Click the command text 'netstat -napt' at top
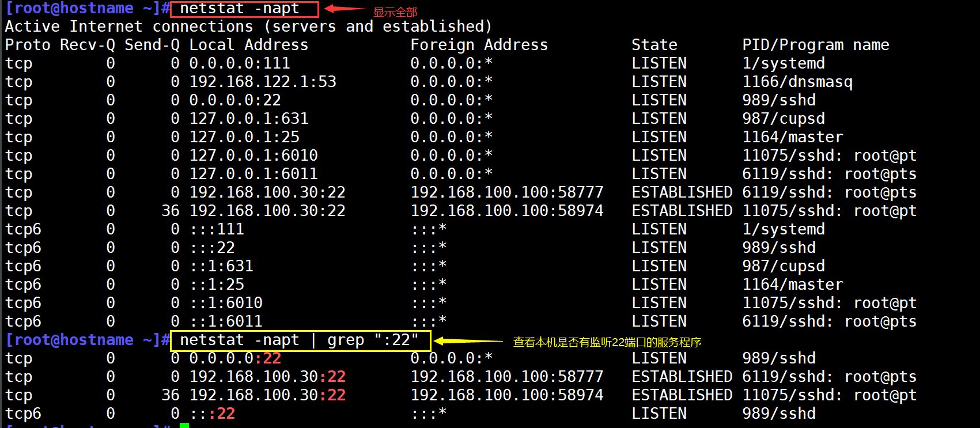This screenshot has height=428, width=980. (240, 9)
